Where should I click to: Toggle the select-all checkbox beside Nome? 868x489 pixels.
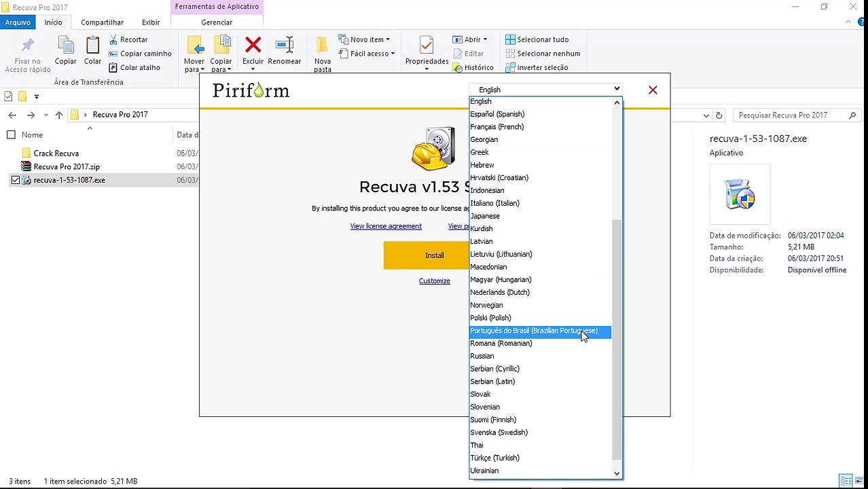(x=11, y=134)
